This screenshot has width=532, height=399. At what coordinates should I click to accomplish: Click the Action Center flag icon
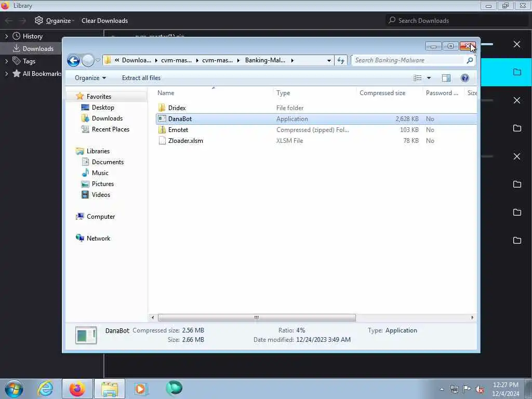pyautogui.click(x=467, y=389)
